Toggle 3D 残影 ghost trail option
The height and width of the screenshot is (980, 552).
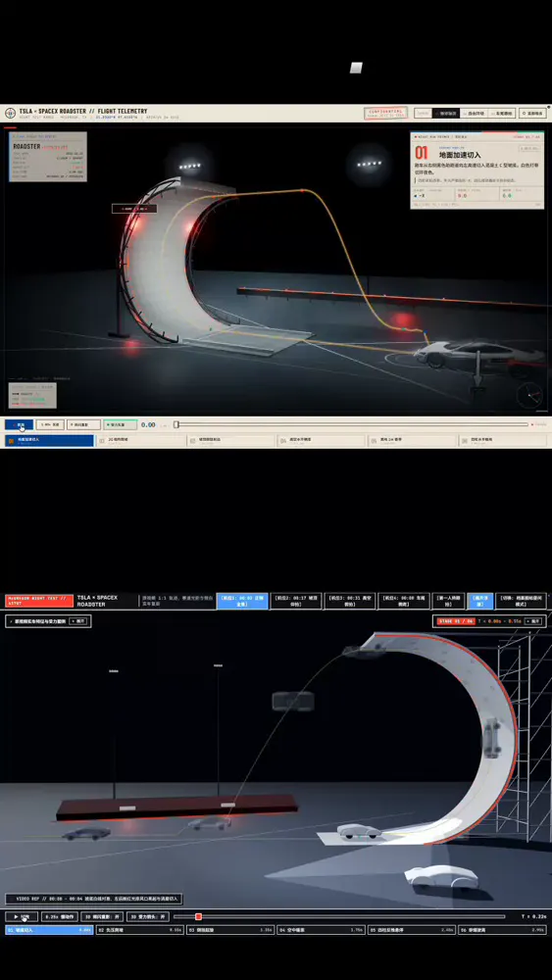point(104,917)
